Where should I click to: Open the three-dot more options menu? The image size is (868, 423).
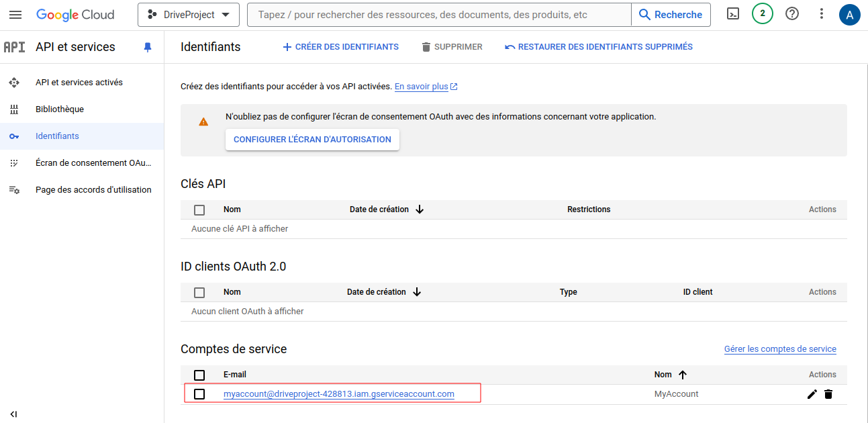[822, 14]
